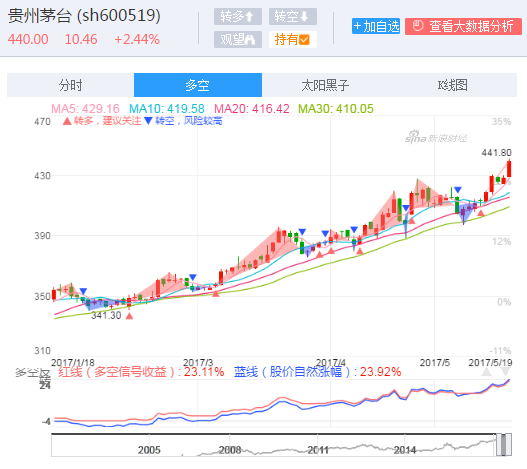Click the MA30: 410.05 legend
The width and height of the screenshot is (527, 469).
click(336, 109)
